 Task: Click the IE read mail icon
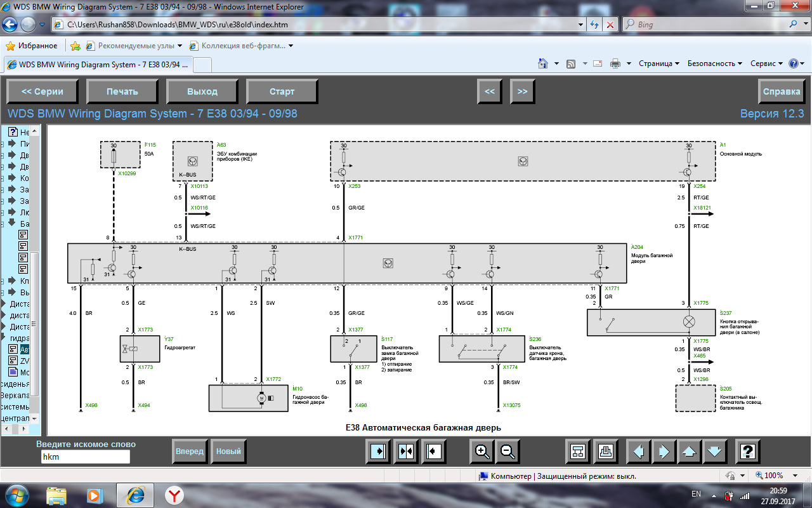(x=598, y=63)
